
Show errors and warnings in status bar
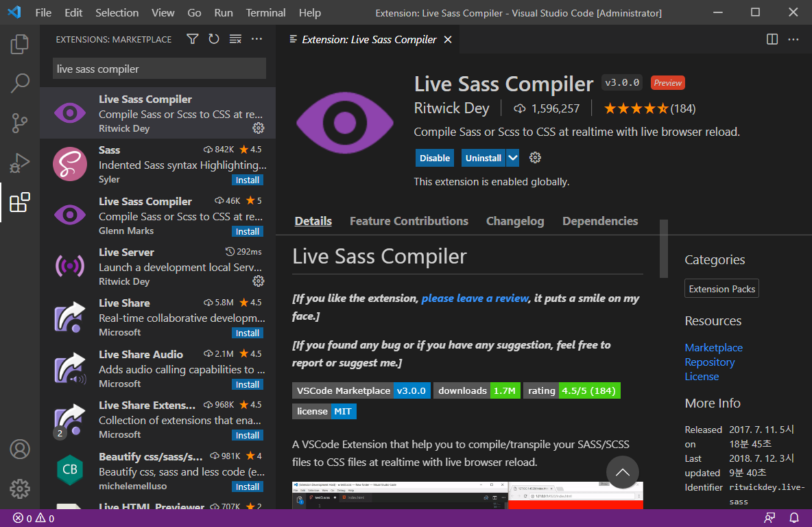[x=34, y=518]
